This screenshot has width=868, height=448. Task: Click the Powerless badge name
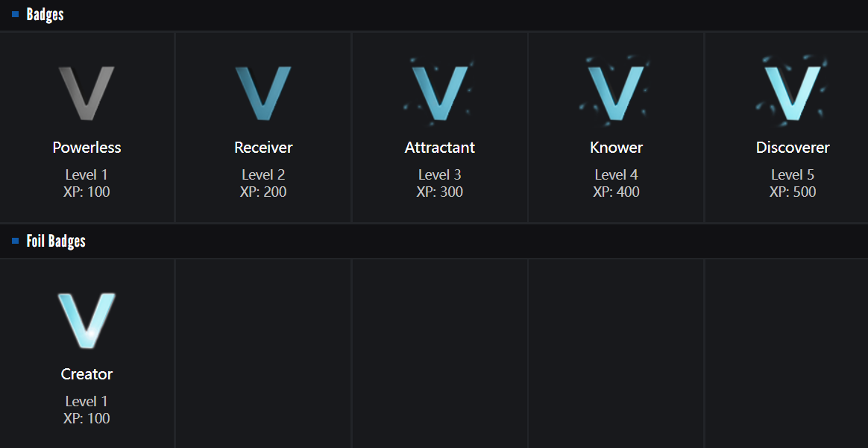pos(87,148)
